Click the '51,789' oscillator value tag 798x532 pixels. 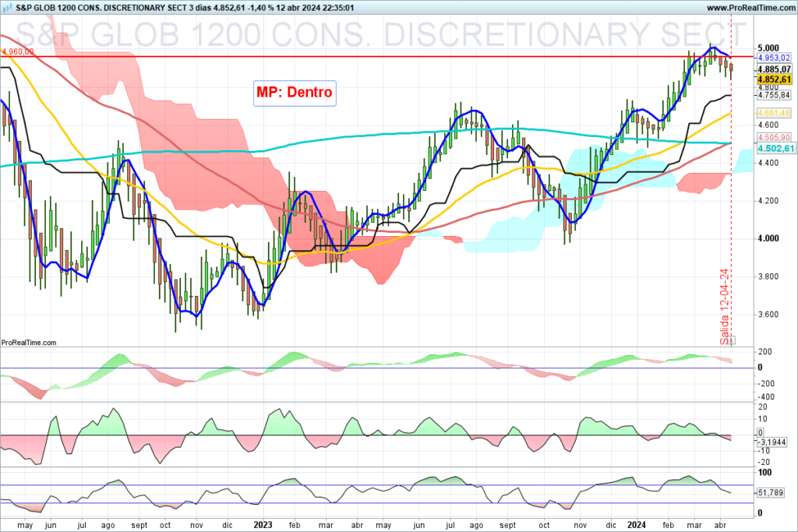(771, 492)
